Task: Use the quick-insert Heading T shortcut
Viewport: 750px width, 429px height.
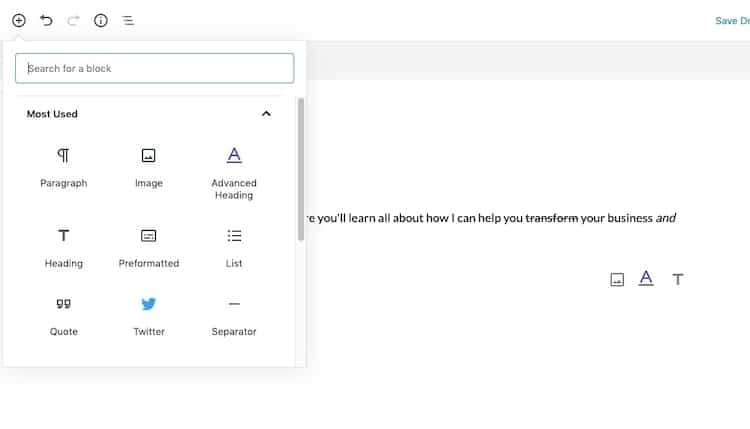Action: click(x=678, y=279)
